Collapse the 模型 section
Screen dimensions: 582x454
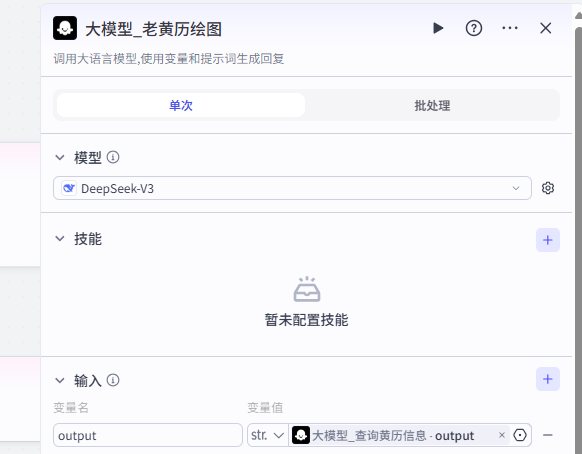click(60, 157)
